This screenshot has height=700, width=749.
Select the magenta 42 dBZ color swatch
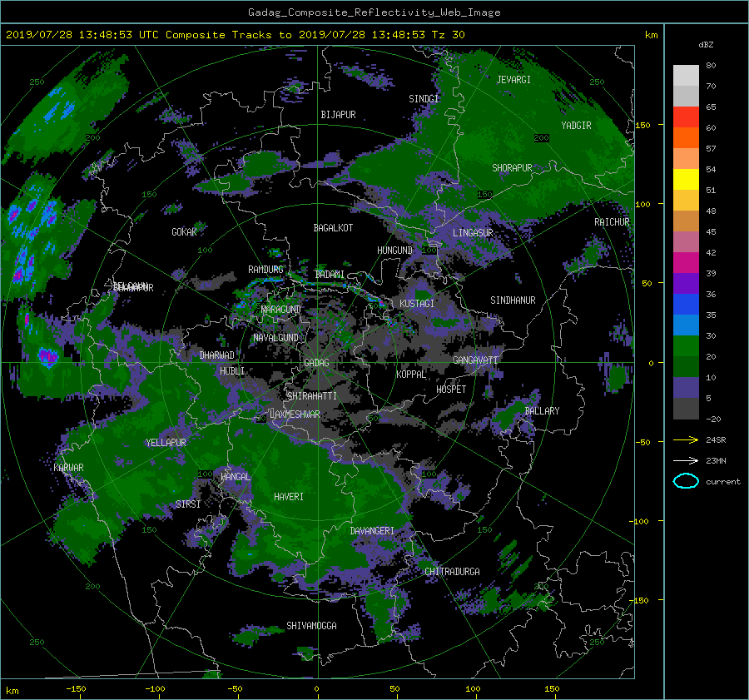686,262
